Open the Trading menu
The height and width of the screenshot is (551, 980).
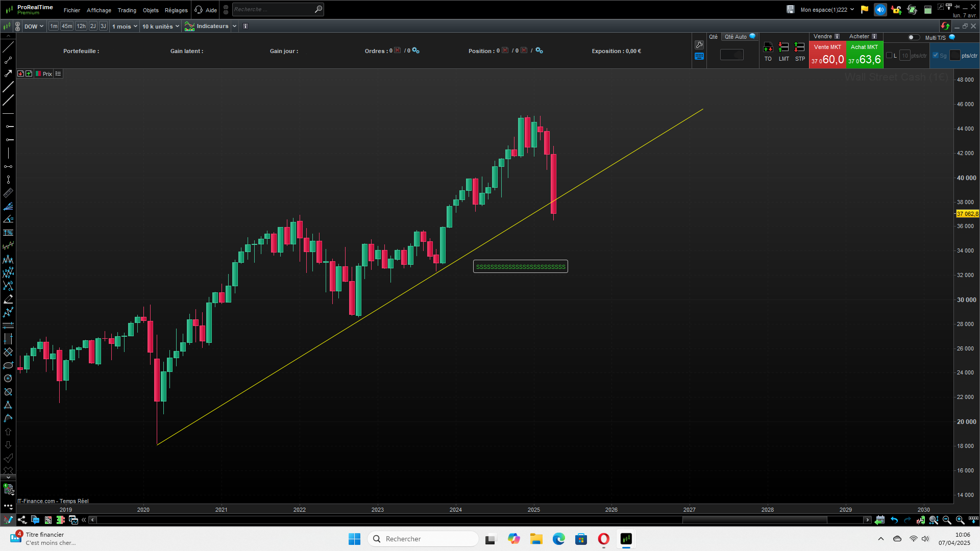tap(127, 10)
